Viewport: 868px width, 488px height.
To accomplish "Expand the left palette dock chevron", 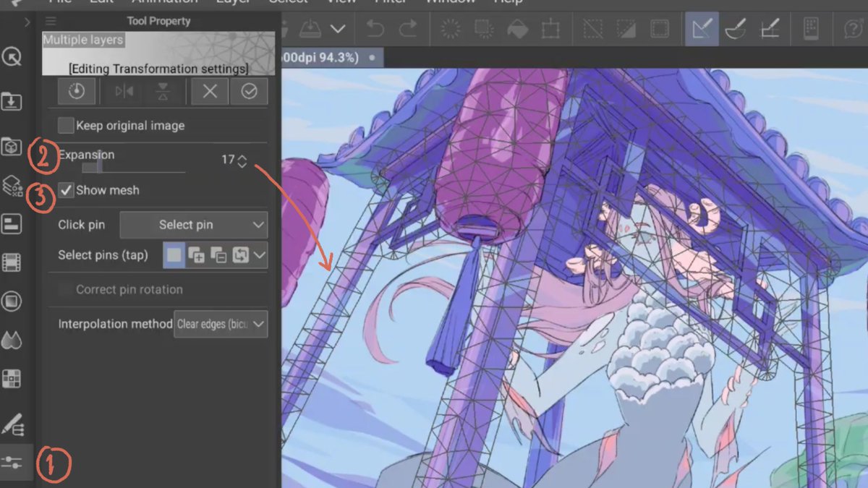I will (27, 22).
